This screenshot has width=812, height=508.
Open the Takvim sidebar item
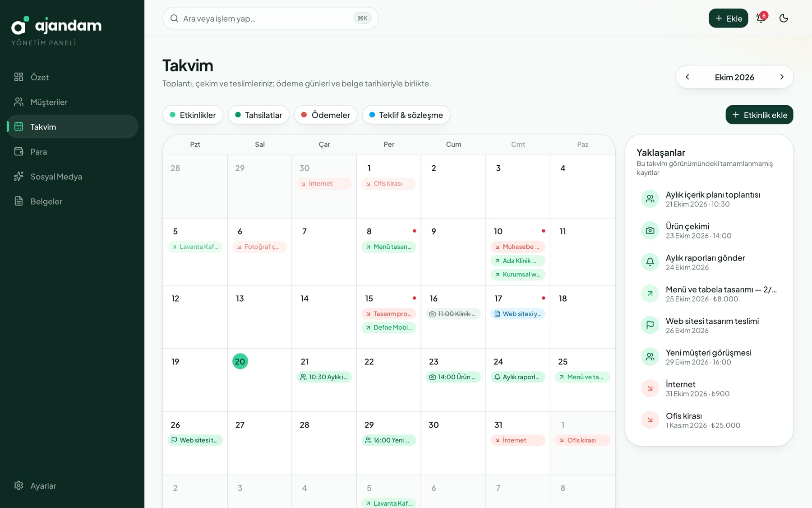(73, 126)
